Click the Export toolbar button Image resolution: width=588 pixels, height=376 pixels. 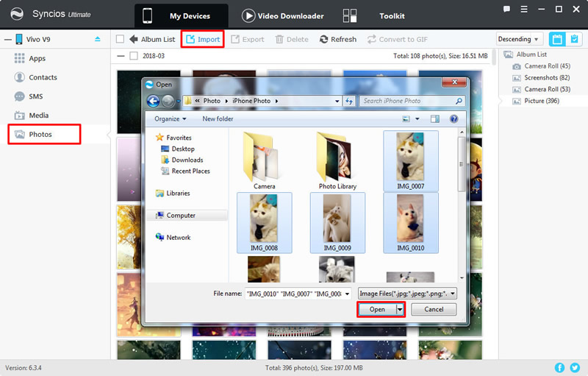click(248, 40)
